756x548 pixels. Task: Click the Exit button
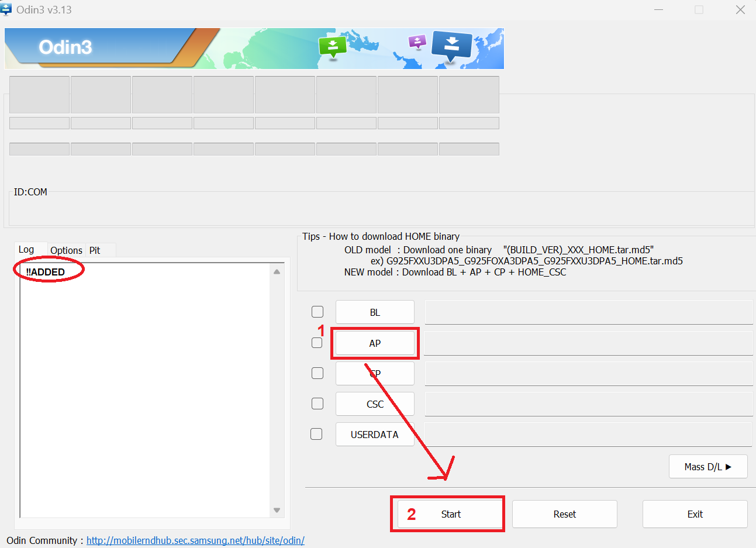695,514
